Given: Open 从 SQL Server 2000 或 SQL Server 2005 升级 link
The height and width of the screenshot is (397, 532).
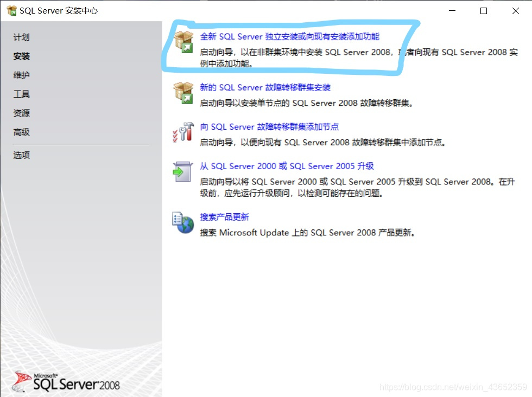Looking at the screenshot, I should click(287, 166).
